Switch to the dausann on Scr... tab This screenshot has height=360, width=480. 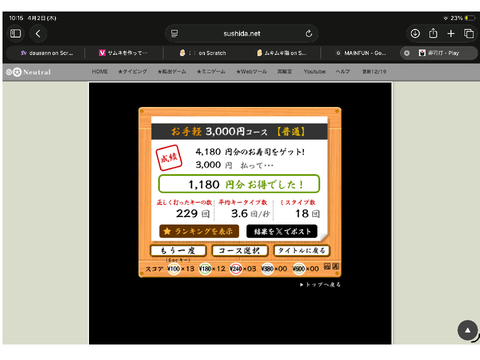46,53
